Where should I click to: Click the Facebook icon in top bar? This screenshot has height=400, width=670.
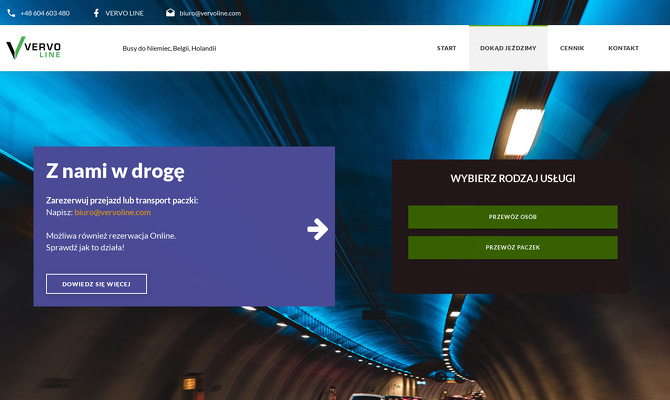coord(96,13)
